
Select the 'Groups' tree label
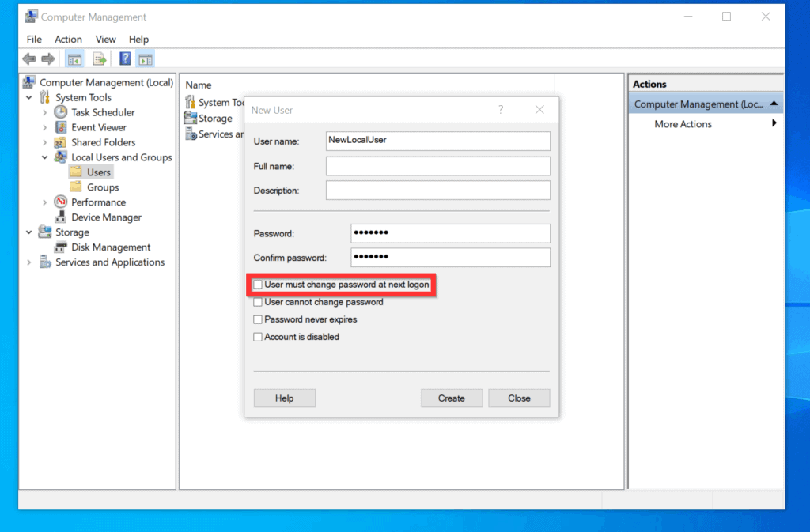pos(103,187)
